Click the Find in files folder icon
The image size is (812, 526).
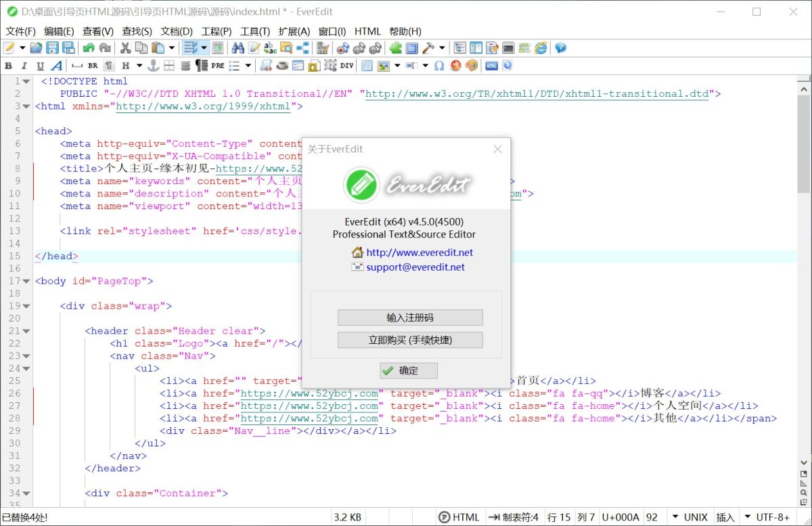pyautogui.click(x=286, y=48)
